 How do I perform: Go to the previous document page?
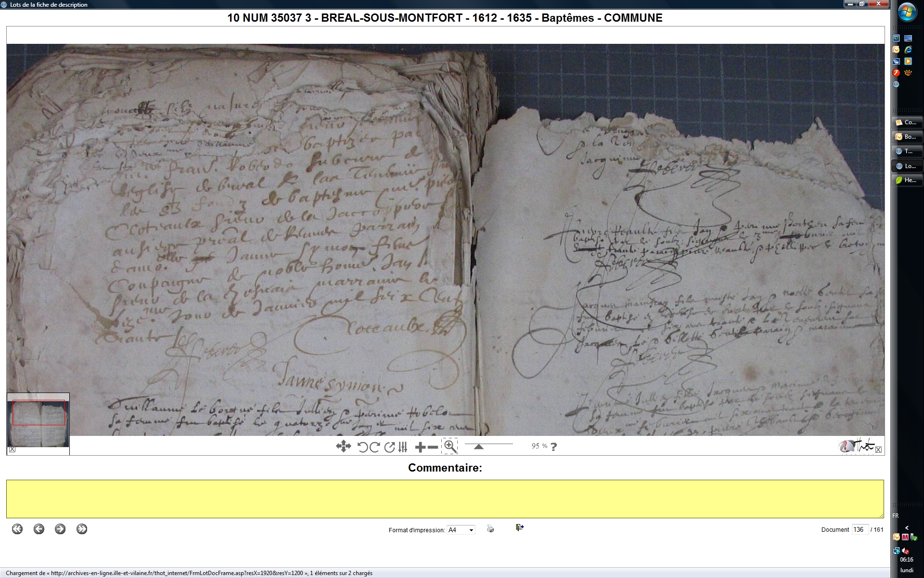(39, 529)
